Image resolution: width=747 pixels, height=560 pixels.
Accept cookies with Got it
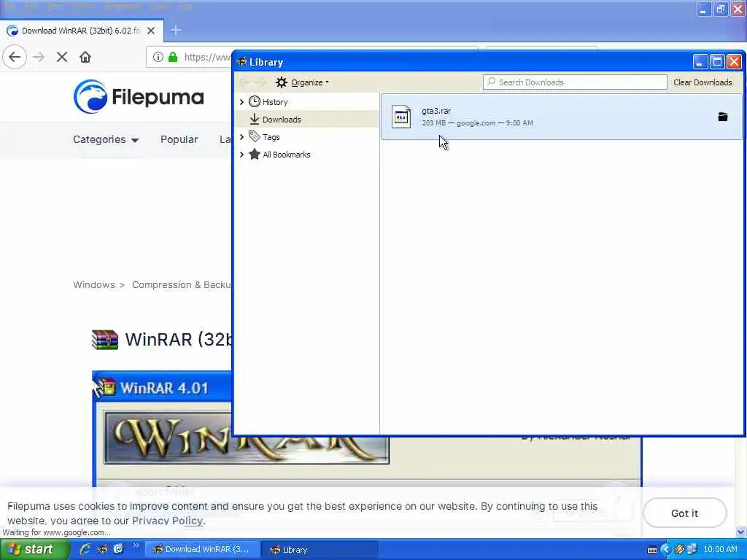[x=684, y=513]
